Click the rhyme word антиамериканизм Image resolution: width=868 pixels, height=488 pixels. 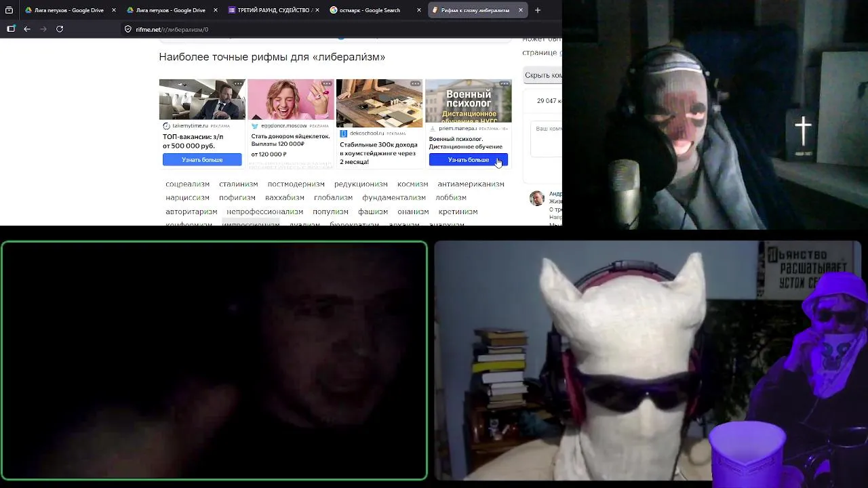pyautogui.click(x=471, y=184)
